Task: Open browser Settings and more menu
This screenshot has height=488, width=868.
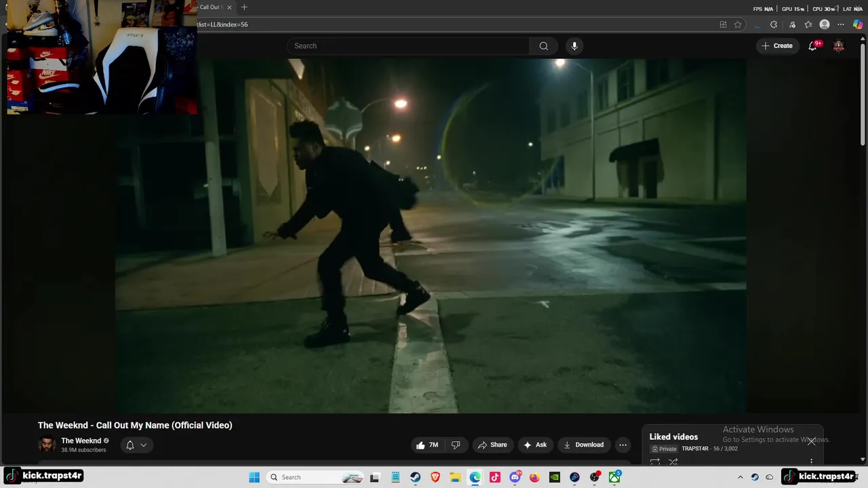Action: coord(841,24)
